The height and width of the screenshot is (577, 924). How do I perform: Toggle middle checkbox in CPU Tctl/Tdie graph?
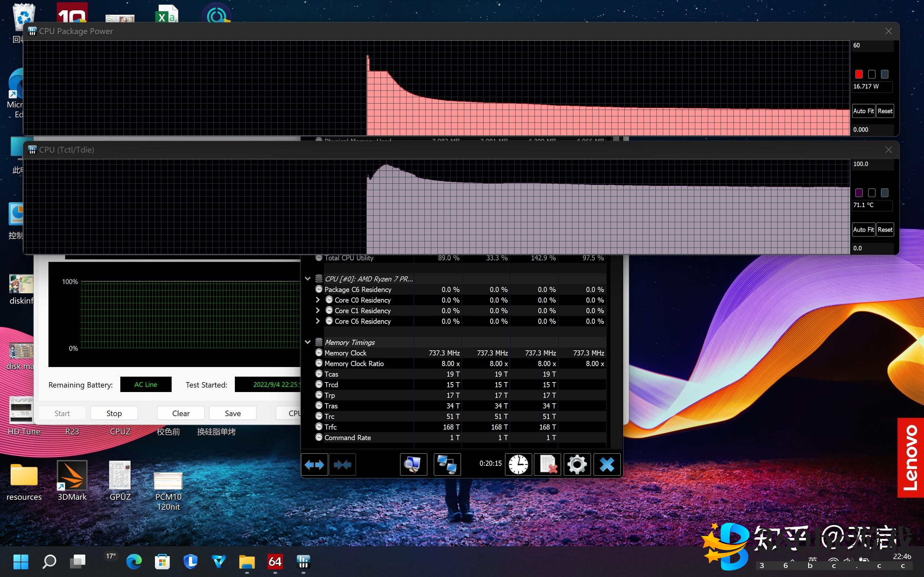click(x=872, y=193)
